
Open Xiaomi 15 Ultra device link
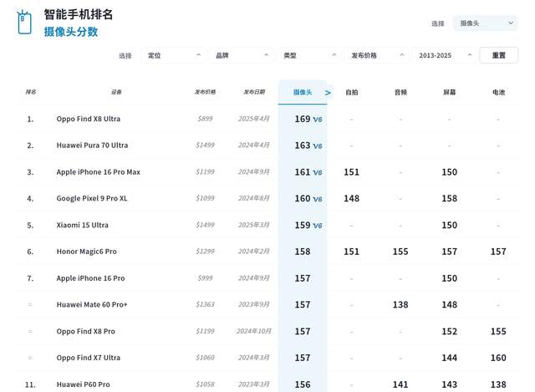click(x=82, y=225)
